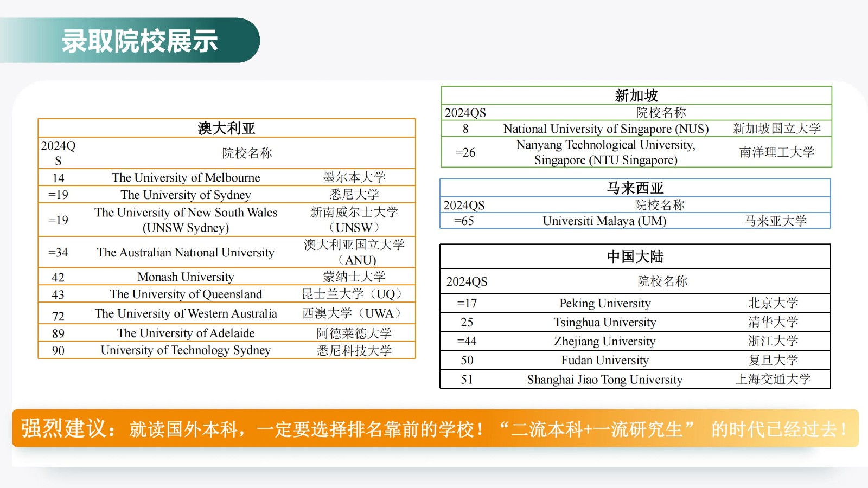Select the slide title 录取院校展示
The height and width of the screenshot is (488, 868).
pos(139,41)
